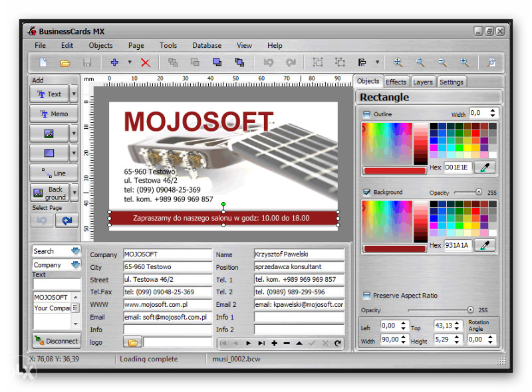Increase the outline Width spinner value
This screenshot has width=532, height=392.
tap(493, 111)
